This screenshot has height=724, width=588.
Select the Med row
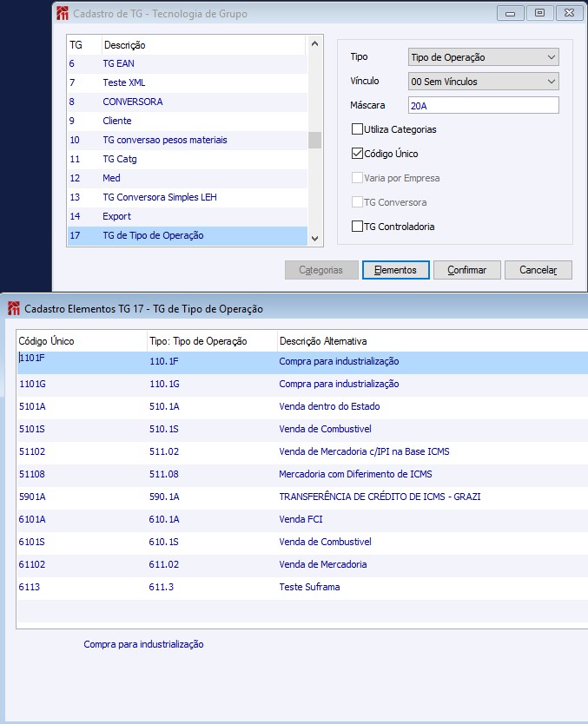188,178
